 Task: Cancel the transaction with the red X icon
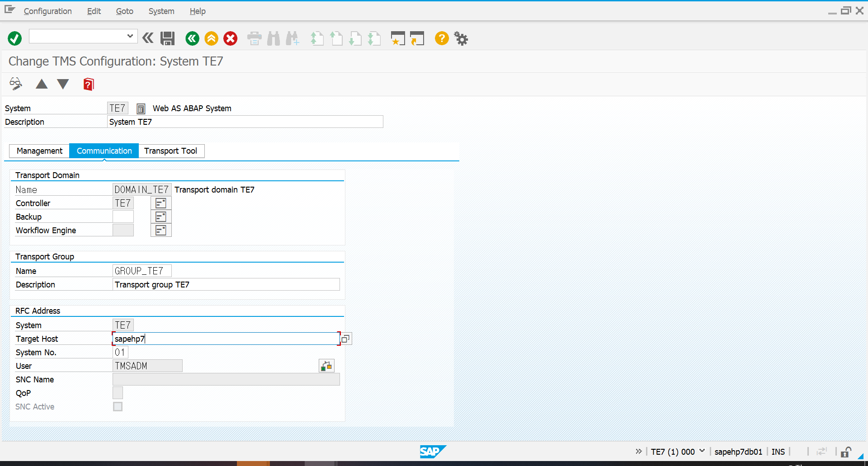coord(231,38)
